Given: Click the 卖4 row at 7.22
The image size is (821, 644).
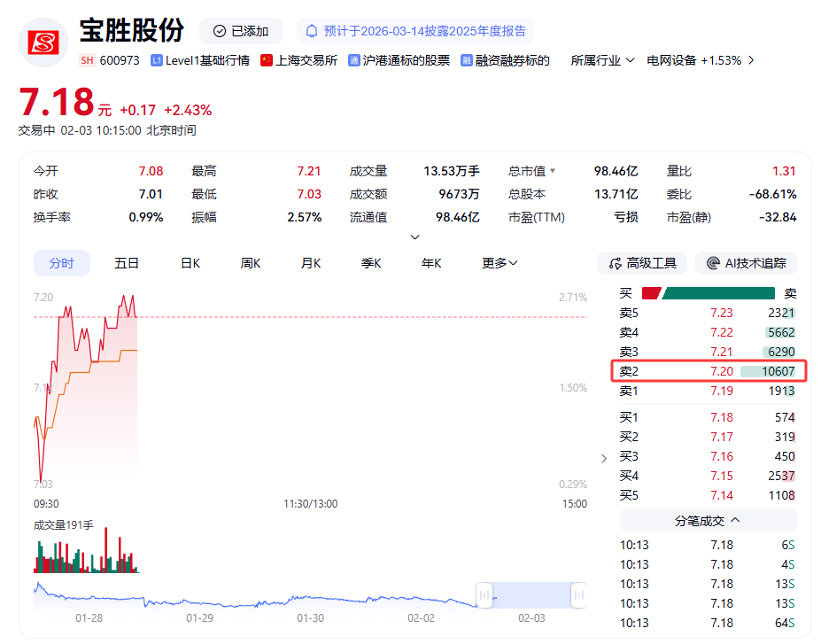Looking at the screenshot, I should click(x=708, y=332).
